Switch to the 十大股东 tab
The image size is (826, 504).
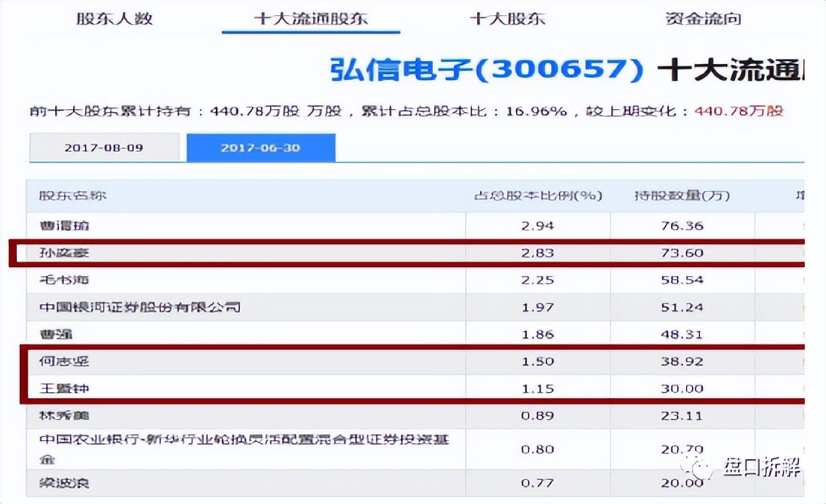point(507,19)
